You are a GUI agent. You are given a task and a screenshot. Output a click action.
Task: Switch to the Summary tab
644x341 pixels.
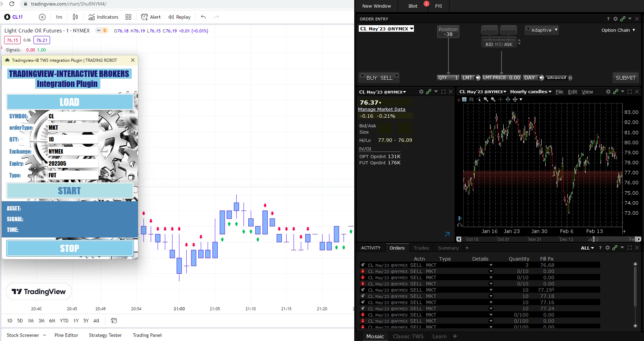(x=448, y=248)
